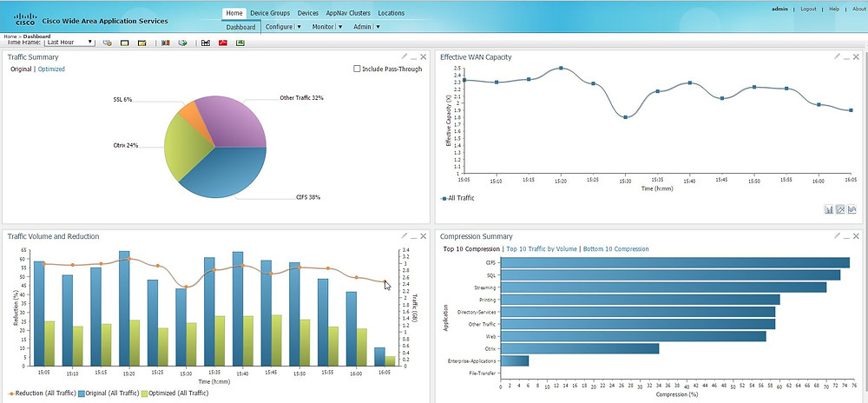868x403 pixels.
Task: Close the Traffic Volume and Reduction panel
Action: 424,236
